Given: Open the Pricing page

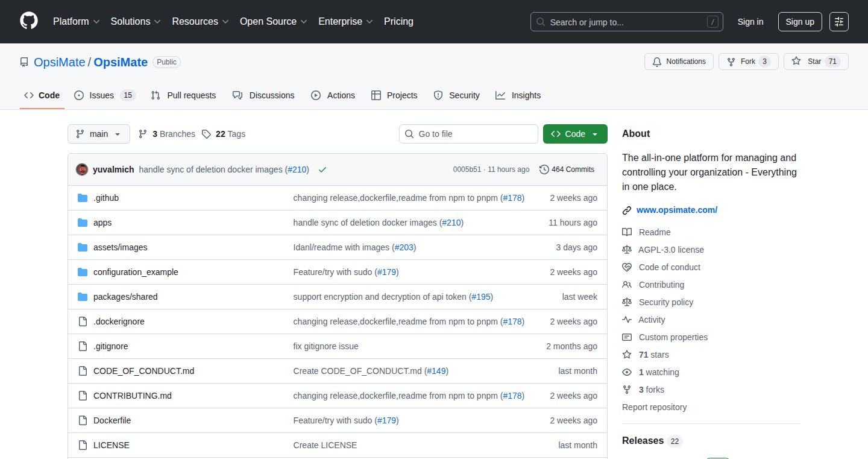Looking at the screenshot, I should click(x=398, y=22).
